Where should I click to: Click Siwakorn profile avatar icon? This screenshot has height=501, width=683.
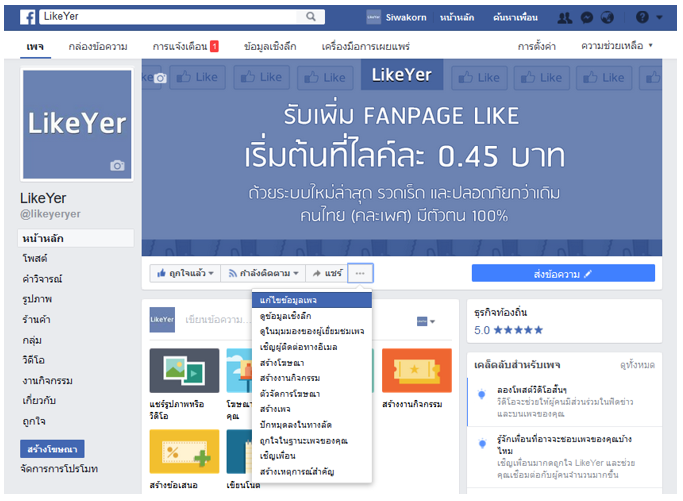(373, 17)
